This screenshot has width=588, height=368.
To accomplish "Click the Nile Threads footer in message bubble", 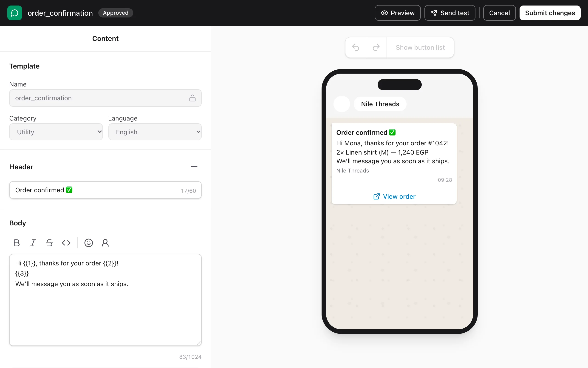I will coord(353,171).
